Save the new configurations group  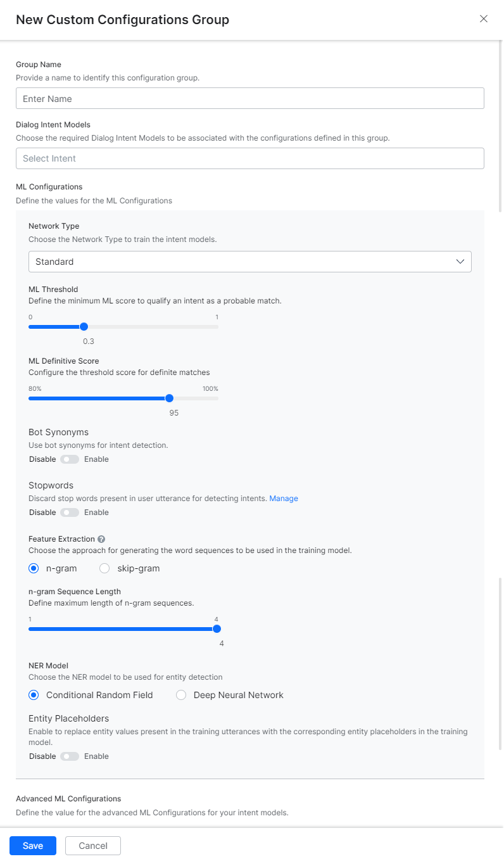click(x=32, y=845)
